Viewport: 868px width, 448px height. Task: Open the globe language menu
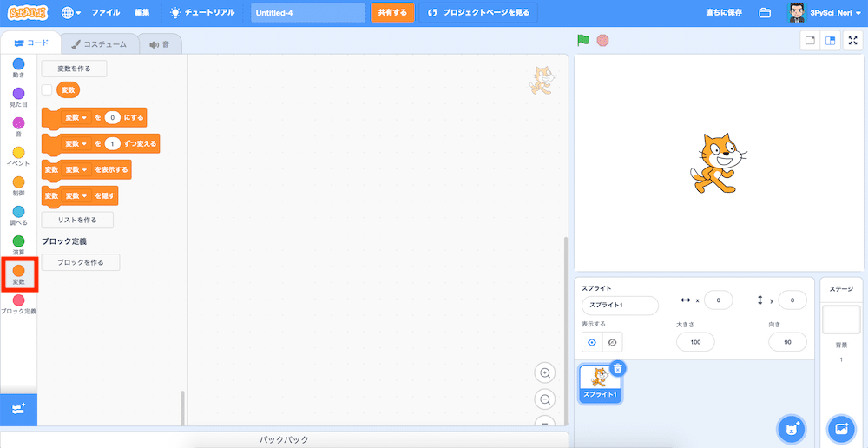point(71,12)
